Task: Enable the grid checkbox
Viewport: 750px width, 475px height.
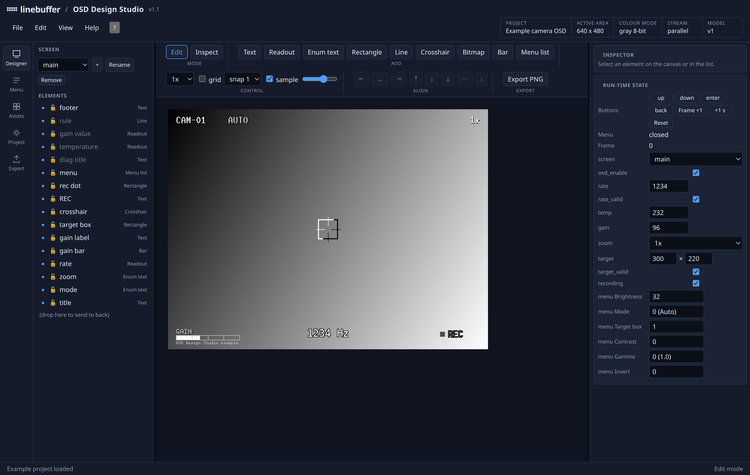Action: tap(202, 79)
